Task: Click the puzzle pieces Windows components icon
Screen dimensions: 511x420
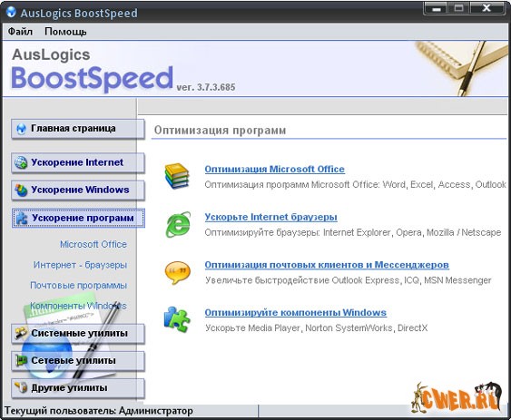Action: click(177, 319)
